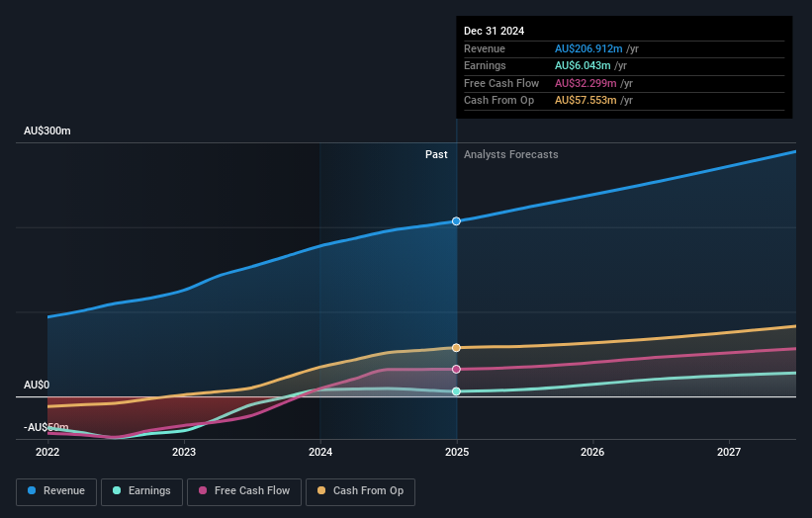Click the Past label on the chart
The image size is (812, 518).
(436, 154)
